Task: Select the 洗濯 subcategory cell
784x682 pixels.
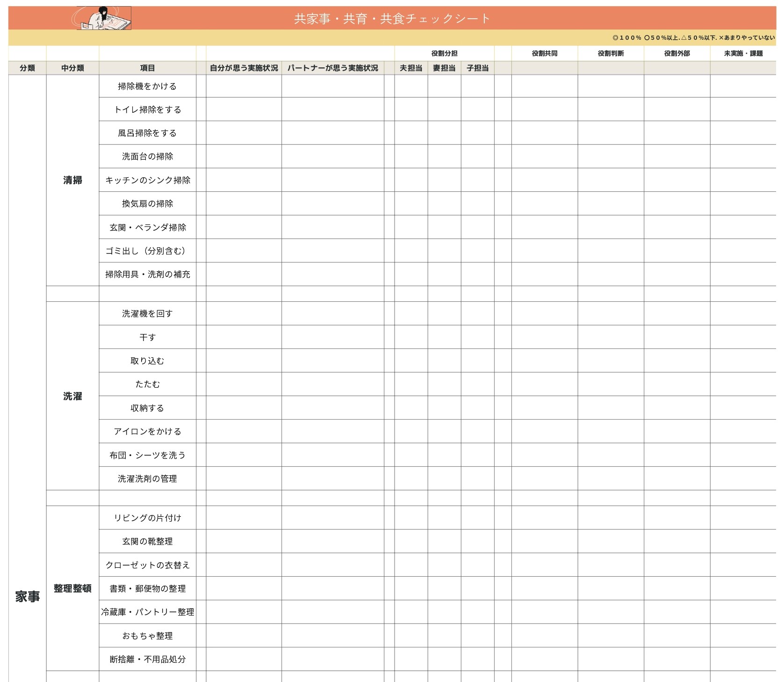Action: click(x=72, y=396)
